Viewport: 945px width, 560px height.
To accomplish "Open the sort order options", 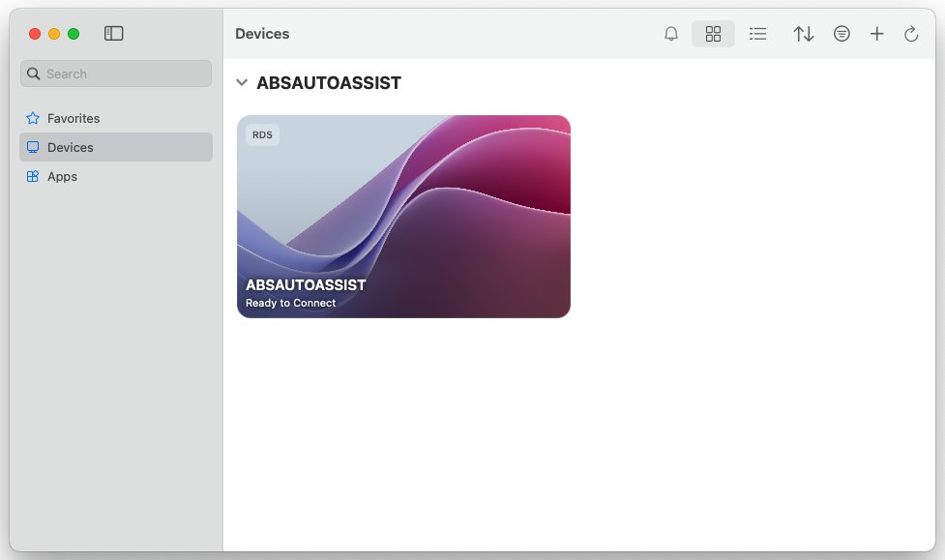I will [x=803, y=34].
